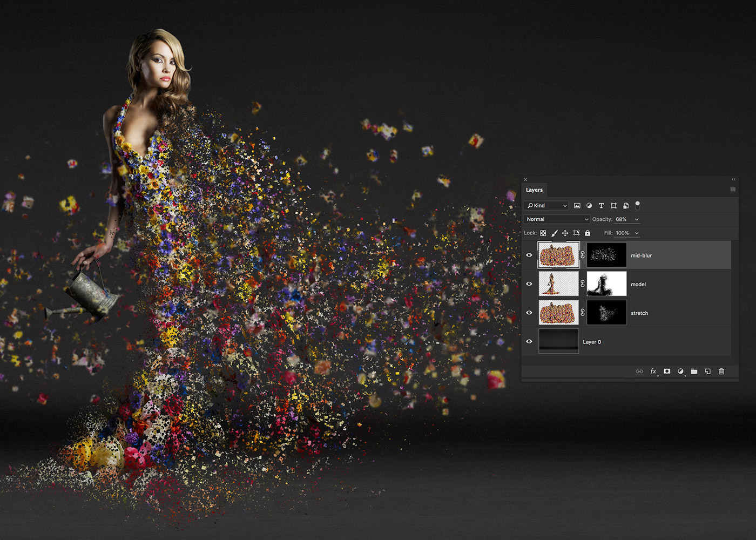This screenshot has height=540, width=756.
Task: Lock position move icon
Action: pyautogui.click(x=565, y=233)
